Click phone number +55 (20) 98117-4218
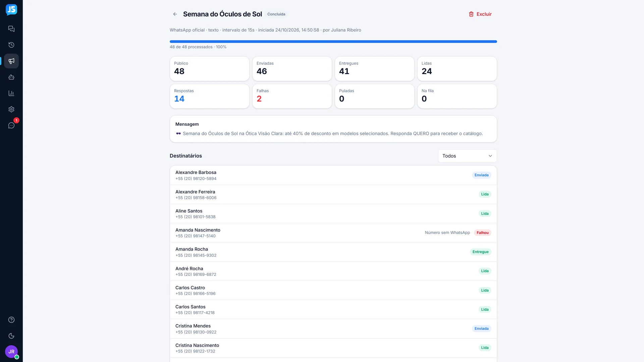 195,313
